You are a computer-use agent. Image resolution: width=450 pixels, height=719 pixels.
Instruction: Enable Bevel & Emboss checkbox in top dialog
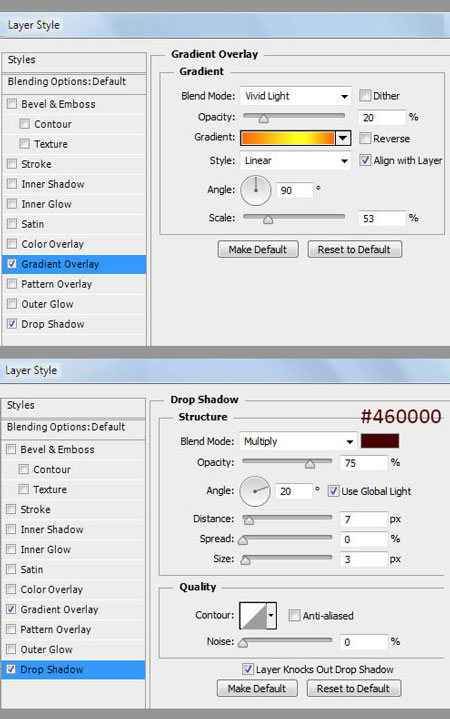(12, 104)
